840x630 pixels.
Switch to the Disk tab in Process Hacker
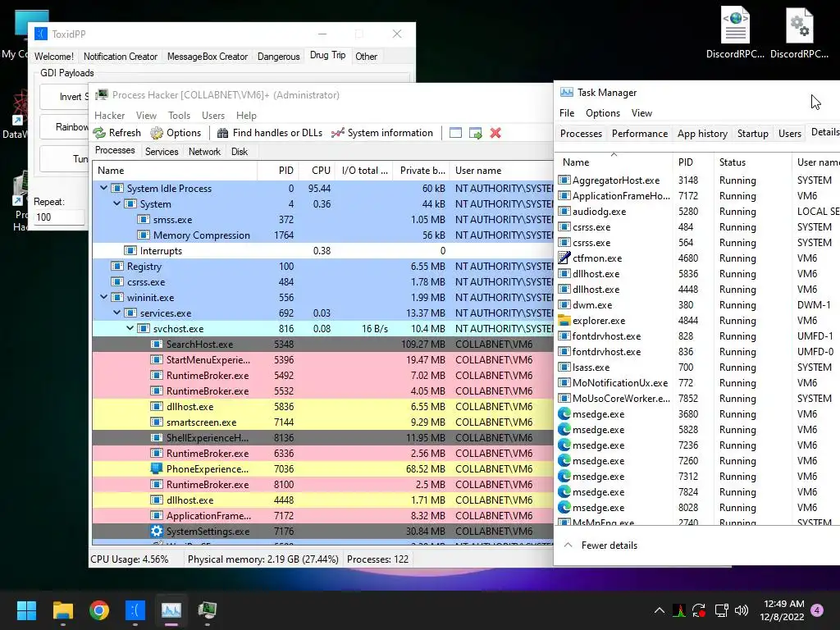[240, 152]
